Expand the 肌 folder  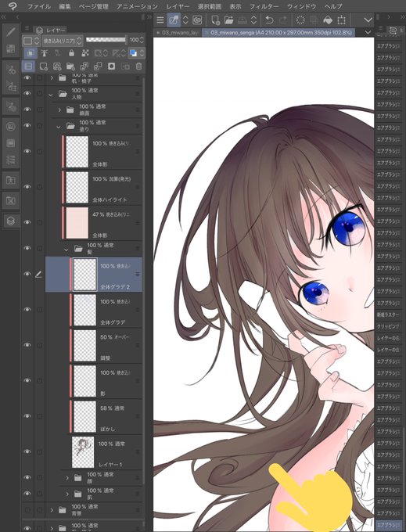point(67,494)
